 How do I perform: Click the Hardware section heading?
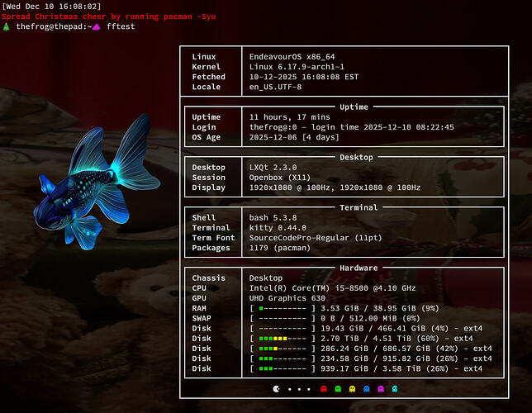point(359,268)
